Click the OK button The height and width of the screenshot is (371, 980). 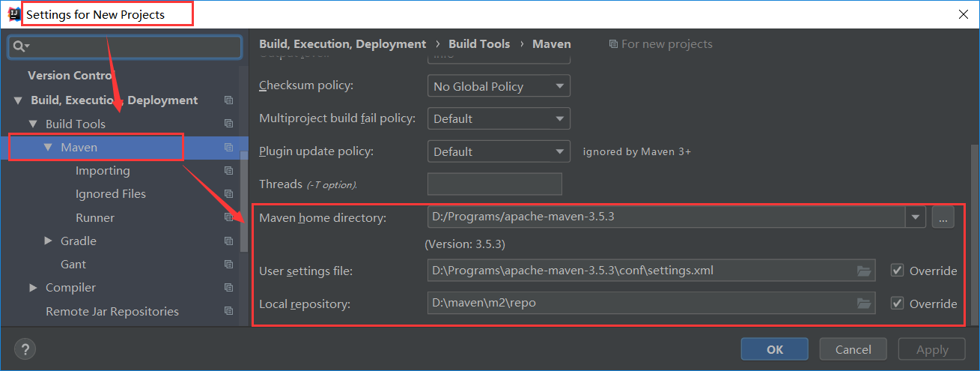point(774,349)
